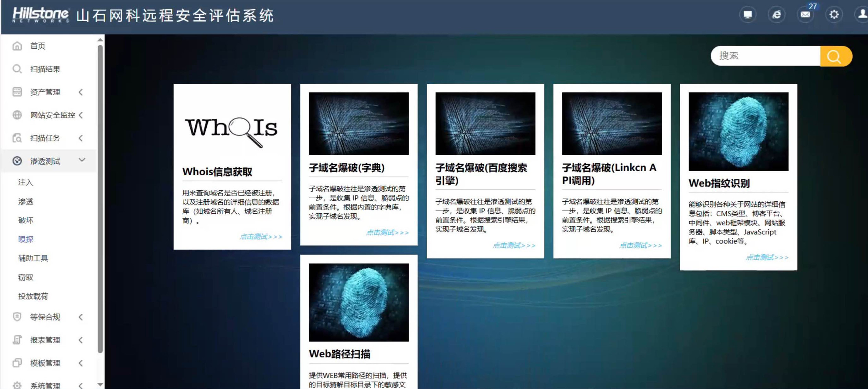Screen dimensions: 868x389
Task: Select the 系统管理 system settings icon
Action: pos(17,385)
